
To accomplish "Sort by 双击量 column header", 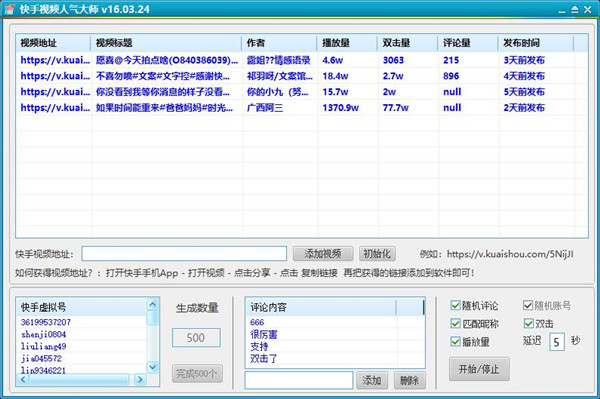I will coord(408,43).
